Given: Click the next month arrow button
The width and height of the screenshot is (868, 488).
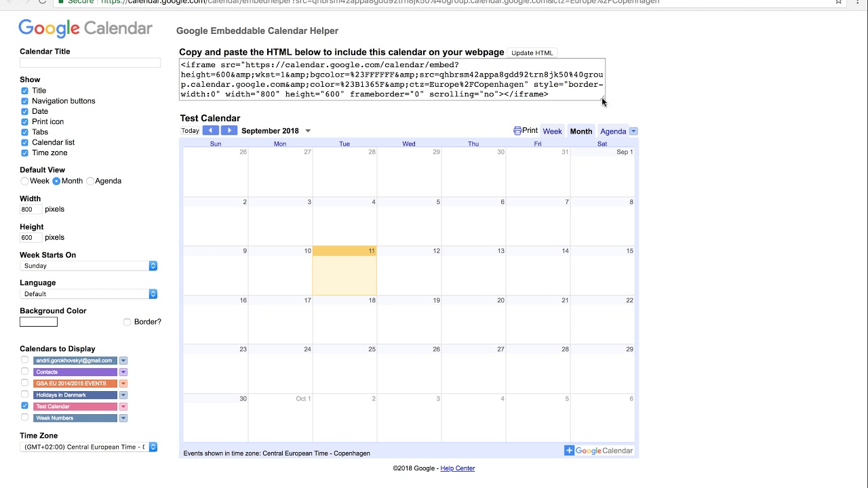Looking at the screenshot, I should click(x=229, y=131).
